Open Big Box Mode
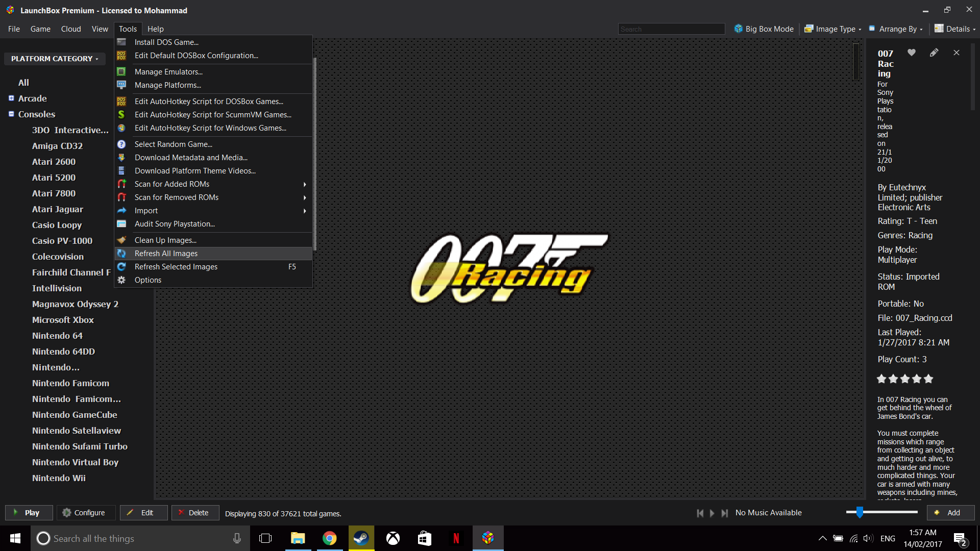The height and width of the screenshot is (551, 980). (x=764, y=29)
